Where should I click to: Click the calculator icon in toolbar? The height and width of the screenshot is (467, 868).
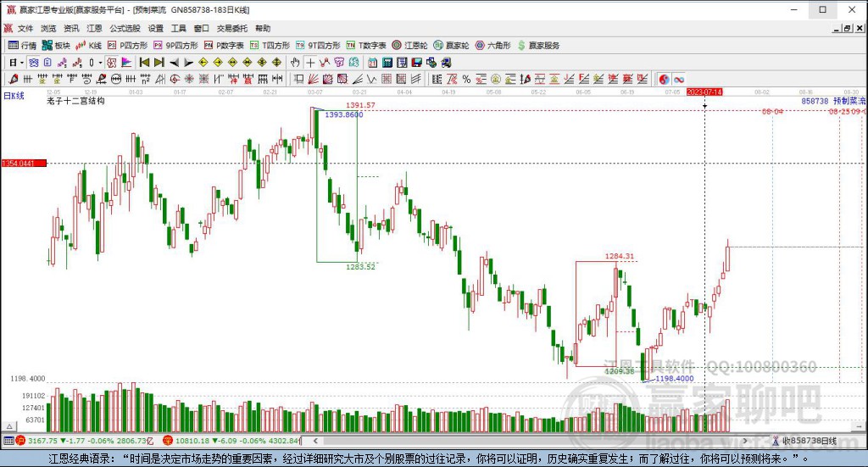pos(387,62)
